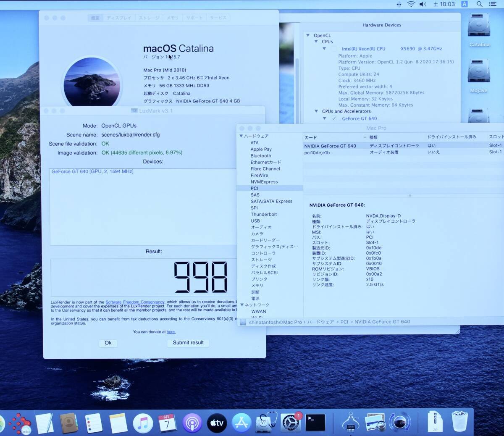Select PCI in hardware sidebar
Viewport: 504px width, 436px height.
tap(270, 188)
